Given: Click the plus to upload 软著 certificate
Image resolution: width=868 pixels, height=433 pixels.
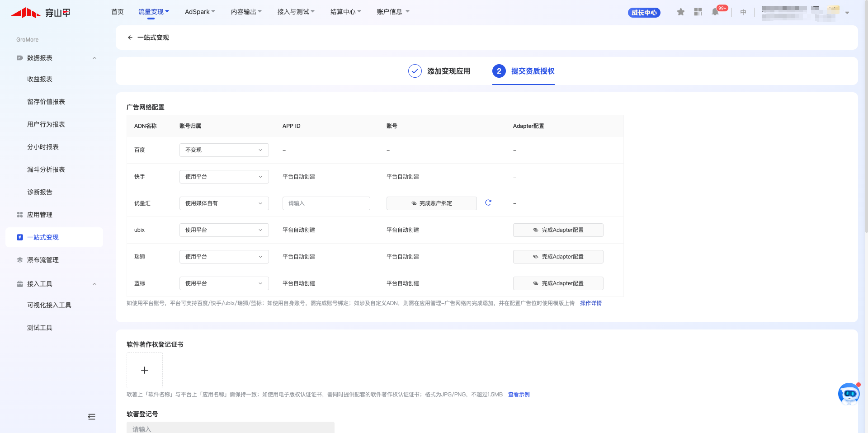Looking at the screenshot, I should (x=145, y=370).
